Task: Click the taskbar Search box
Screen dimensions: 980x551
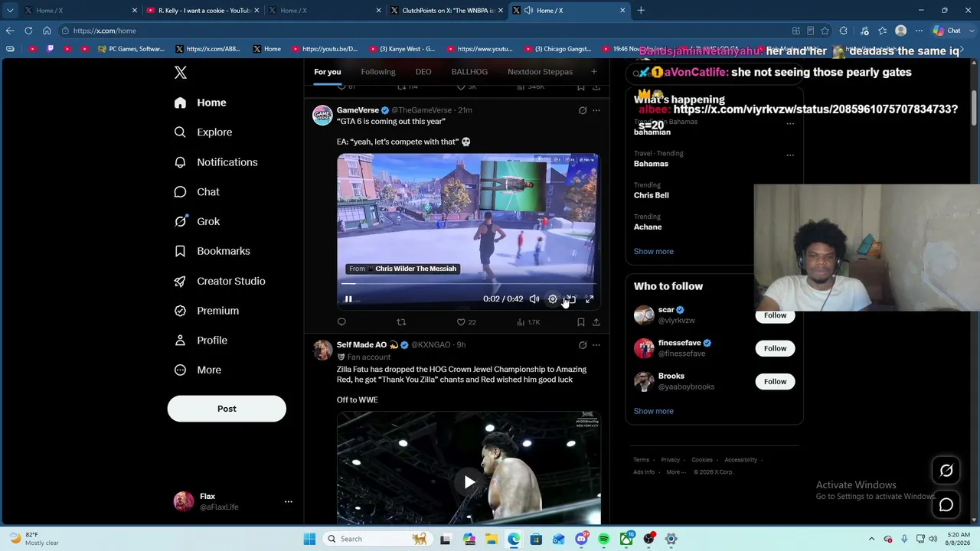Action: tap(377, 539)
